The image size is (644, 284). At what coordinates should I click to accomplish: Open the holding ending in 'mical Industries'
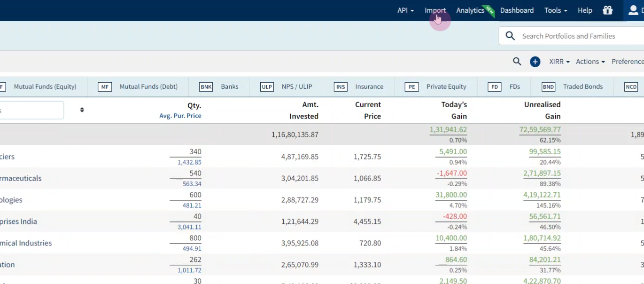pos(26,243)
